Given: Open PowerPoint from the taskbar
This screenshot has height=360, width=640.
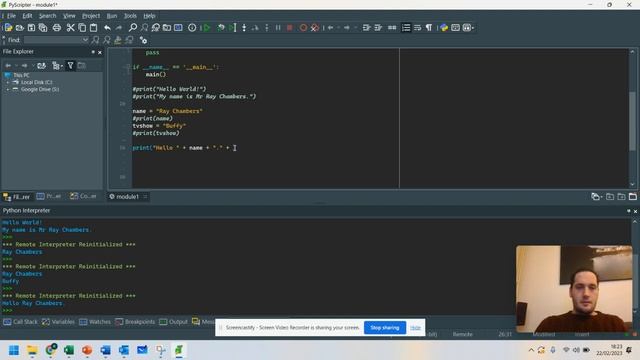Looking at the screenshot, I should coord(87,350).
